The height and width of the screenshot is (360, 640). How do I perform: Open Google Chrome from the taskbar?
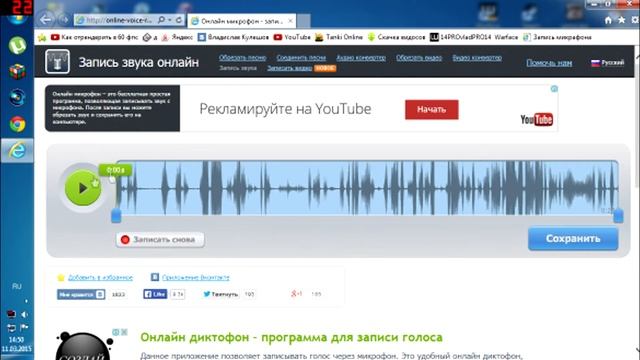(17, 124)
